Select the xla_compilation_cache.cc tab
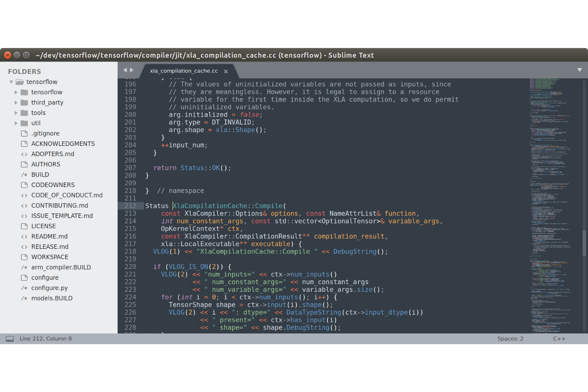 point(183,71)
